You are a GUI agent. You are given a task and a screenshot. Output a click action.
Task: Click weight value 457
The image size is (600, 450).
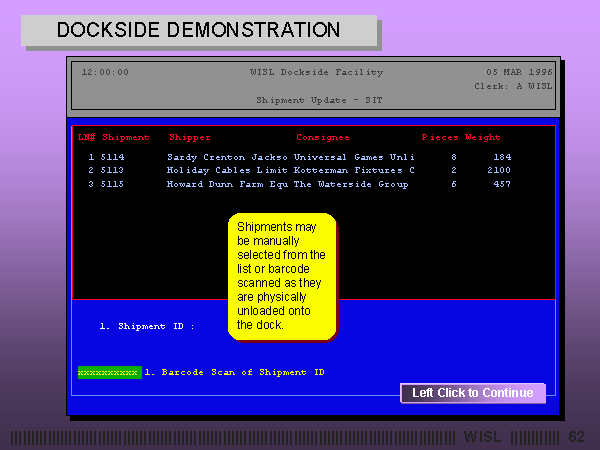pos(502,184)
